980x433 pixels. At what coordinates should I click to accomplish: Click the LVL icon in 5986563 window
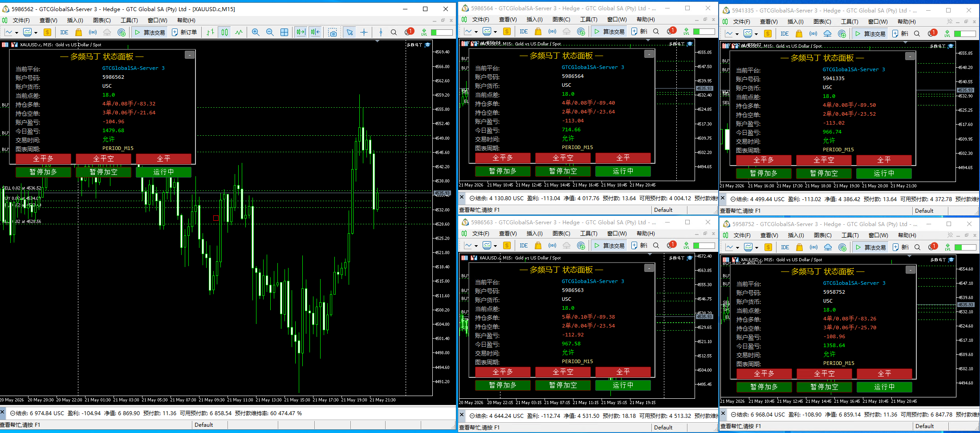click(x=686, y=246)
